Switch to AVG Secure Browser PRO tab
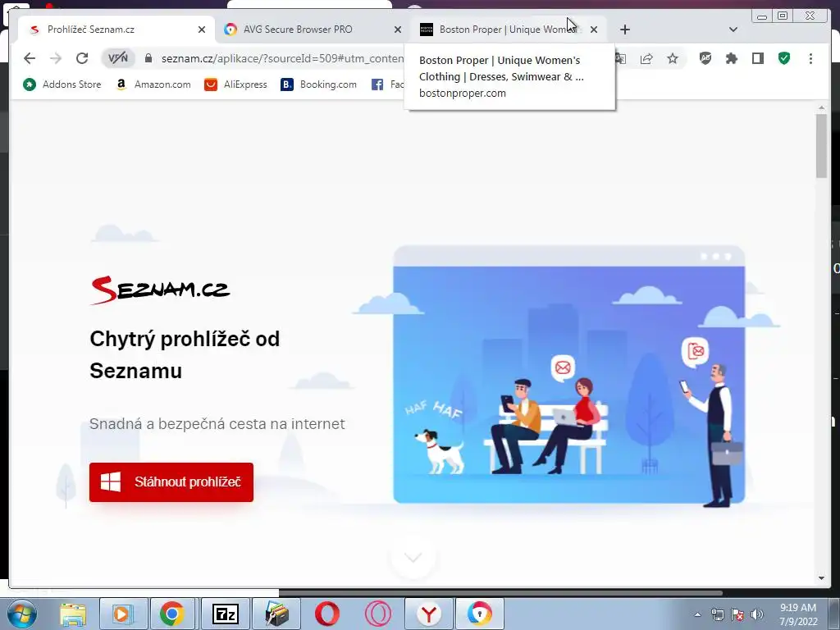Screen dimensions: 840x630 313,30
